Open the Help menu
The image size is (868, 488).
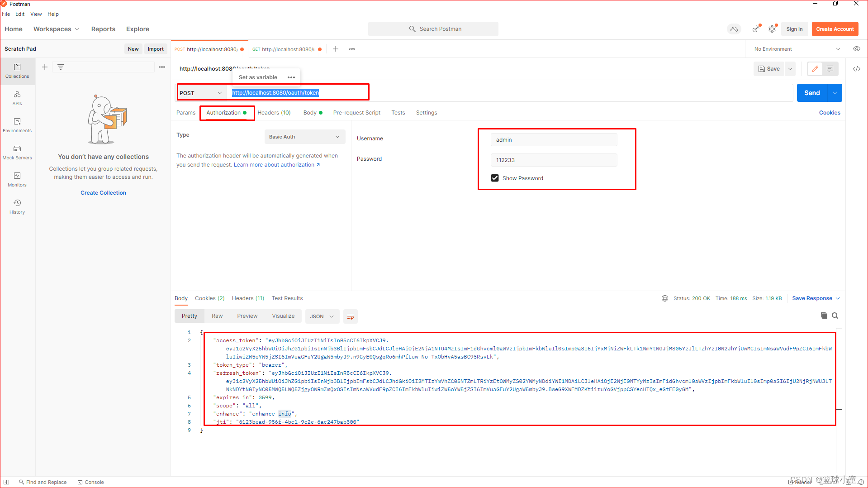(x=53, y=14)
